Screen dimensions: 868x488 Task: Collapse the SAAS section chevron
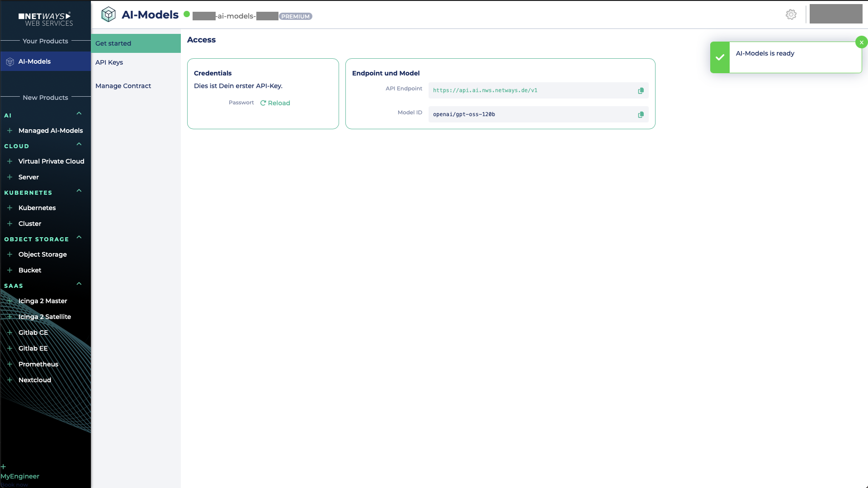79,284
